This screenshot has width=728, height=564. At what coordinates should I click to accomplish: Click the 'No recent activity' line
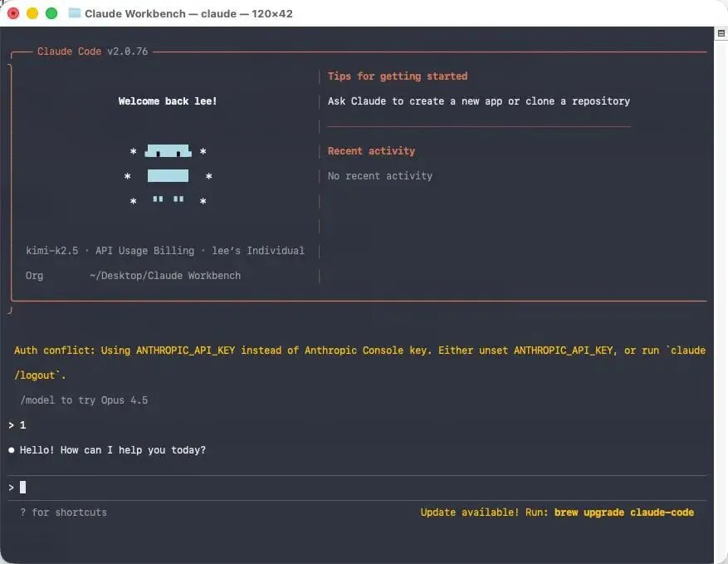coord(380,176)
